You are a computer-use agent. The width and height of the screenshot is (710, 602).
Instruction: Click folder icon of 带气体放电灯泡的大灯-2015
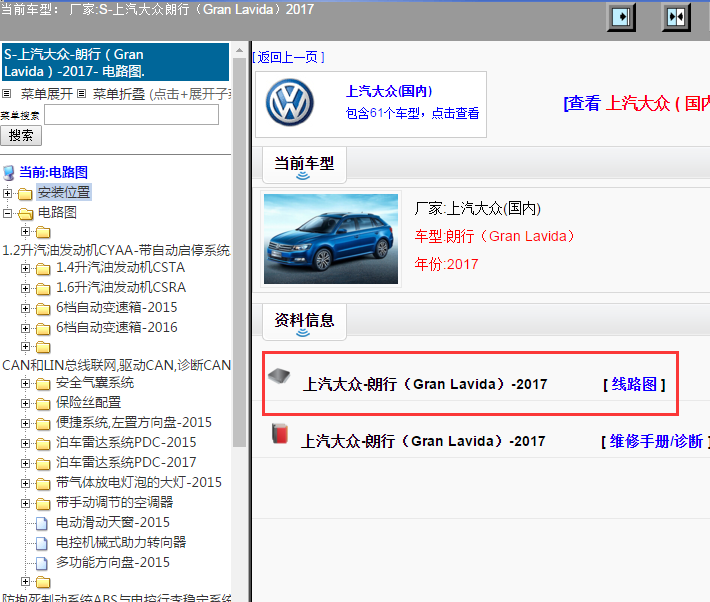[x=43, y=483]
